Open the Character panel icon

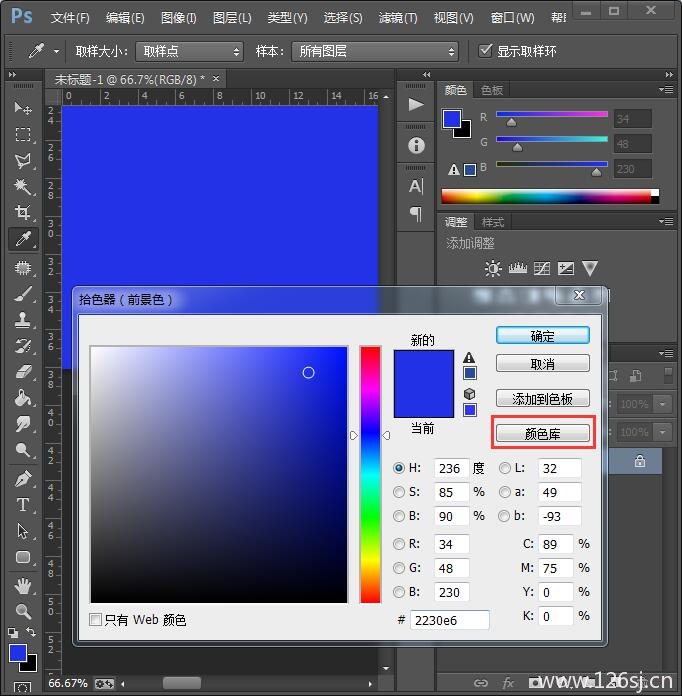pyautogui.click(x=416, y=186)
